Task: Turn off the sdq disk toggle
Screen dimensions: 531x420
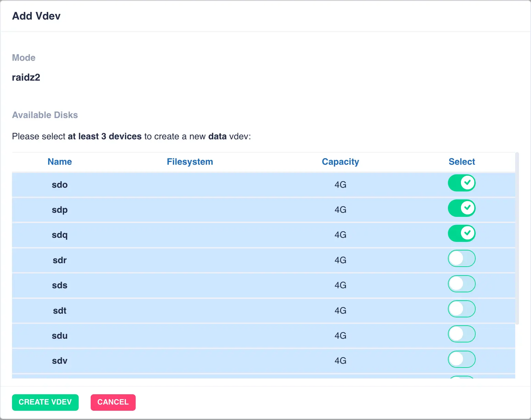Action: (461, 233)
